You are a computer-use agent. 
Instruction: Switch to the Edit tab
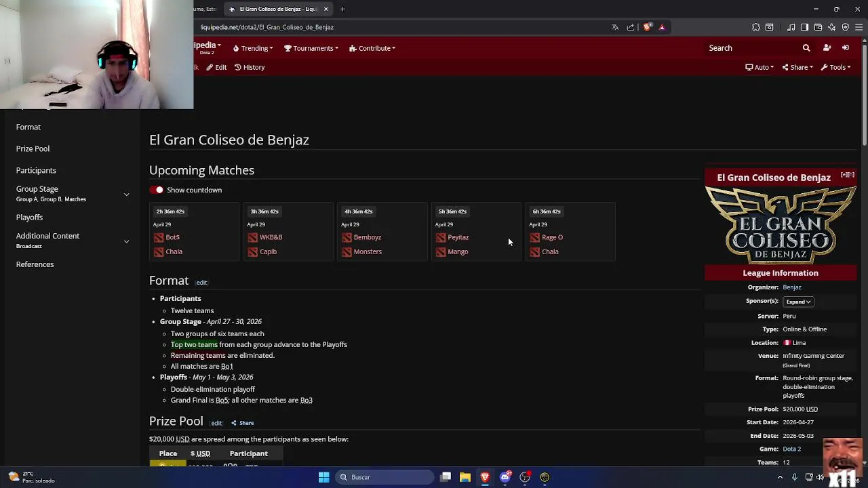coord(216,67)
